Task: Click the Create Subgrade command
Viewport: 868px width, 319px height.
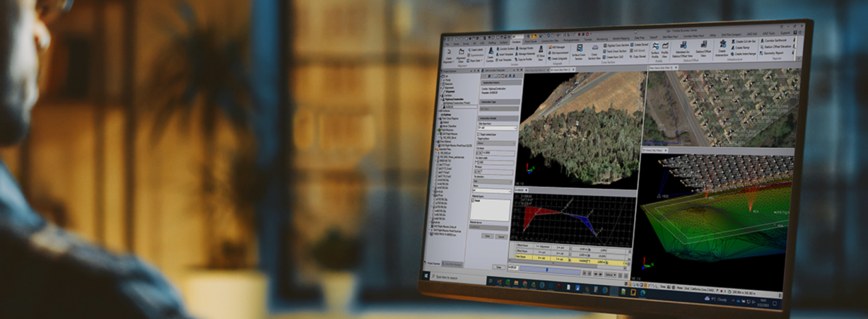Action: point(557,59)
